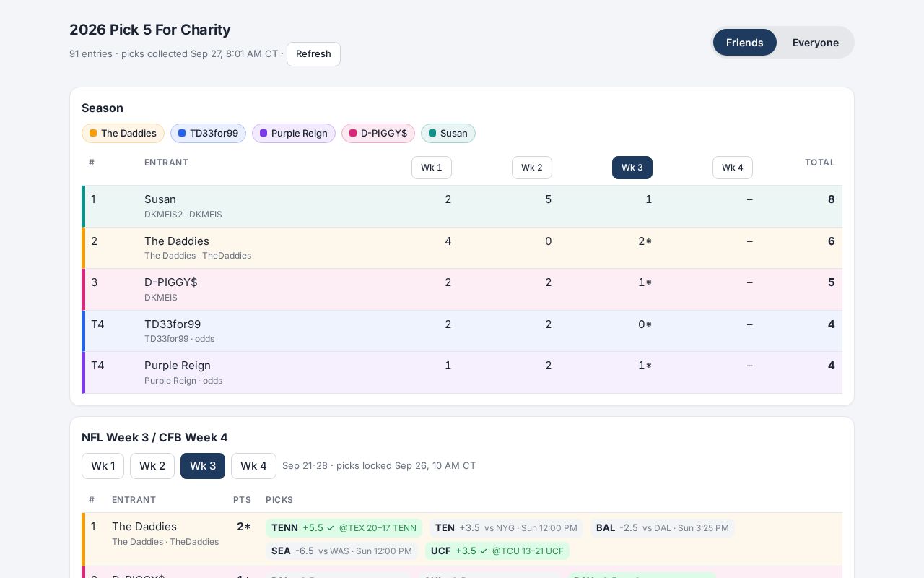Open Wk 4 tab in weekly picks section

pos(253,466)
